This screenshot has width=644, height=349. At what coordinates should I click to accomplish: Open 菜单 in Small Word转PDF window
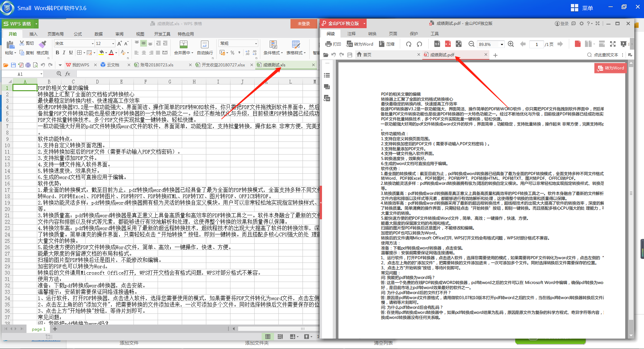582,8
